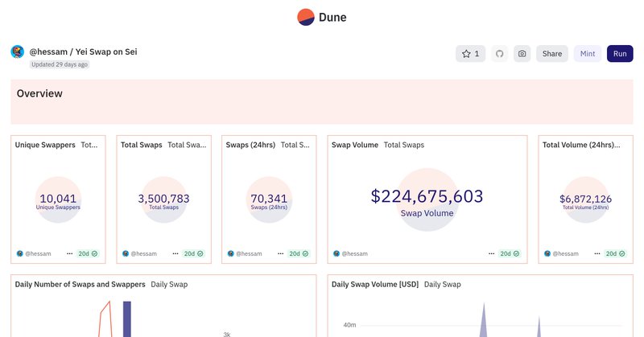The height and width of the screenshot is (337, 644).
Task: Open options menu on Swaps (24hrs) card
Action: [x=280, y=253]
